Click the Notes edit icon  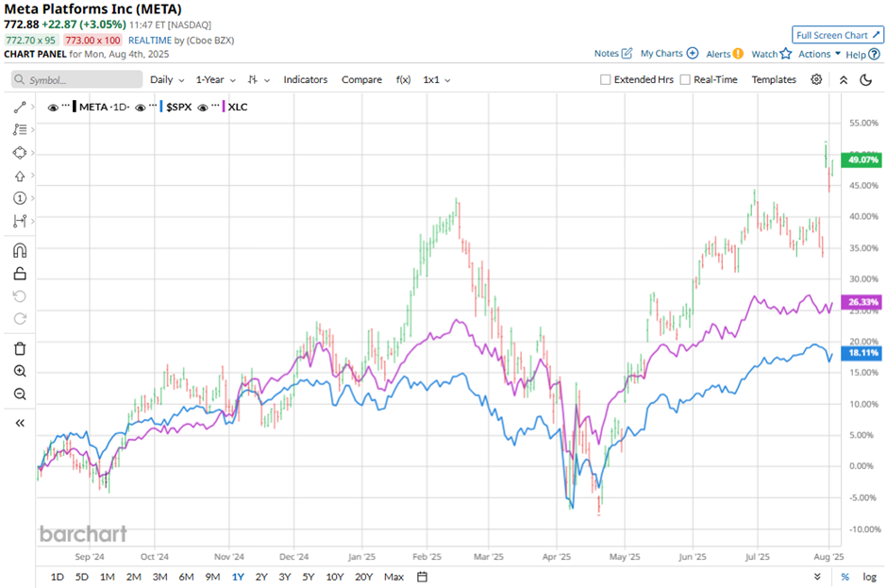pyautogui.click(x=627, y=53)
